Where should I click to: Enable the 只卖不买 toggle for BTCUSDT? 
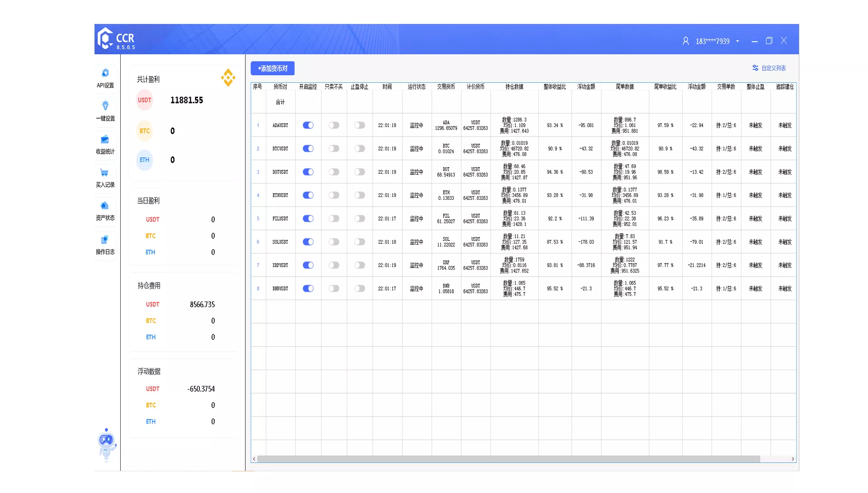334,149
